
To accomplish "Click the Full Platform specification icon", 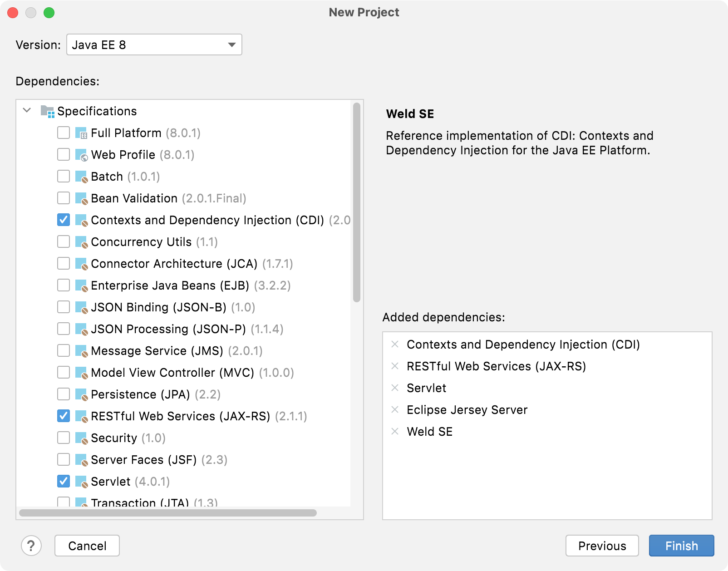I will (81, 133).
